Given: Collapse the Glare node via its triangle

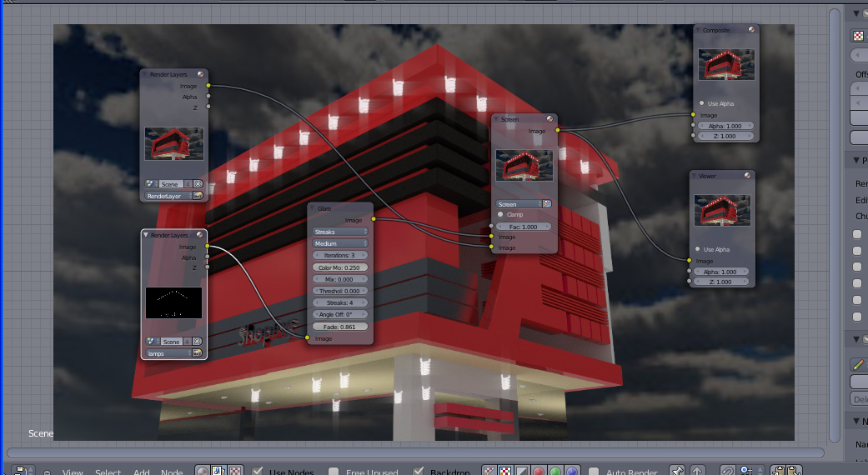Looking at the screenshot, I should coord(313,208).
